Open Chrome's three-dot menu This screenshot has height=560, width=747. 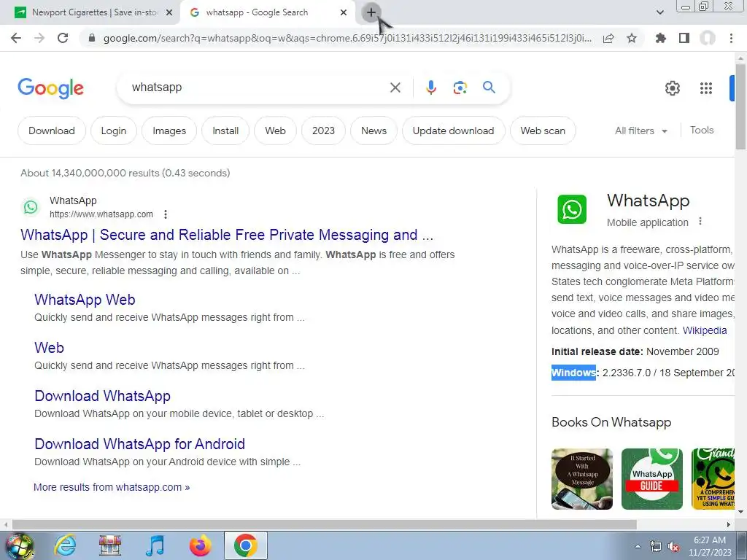point(731,38)
